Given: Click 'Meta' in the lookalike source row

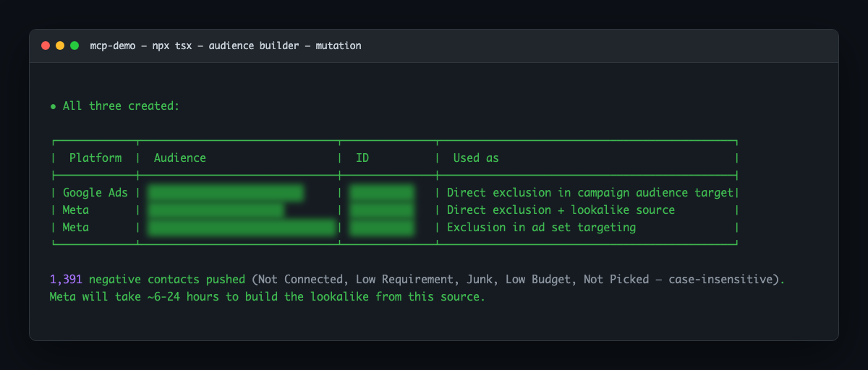Looking at the screenshot, I should pos(76,210).
